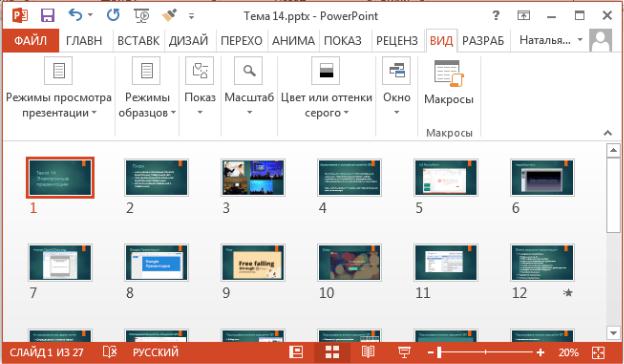Undo the last action with the arrow icon
Screen dimensions: 624x364
click(x=75, y=15)
